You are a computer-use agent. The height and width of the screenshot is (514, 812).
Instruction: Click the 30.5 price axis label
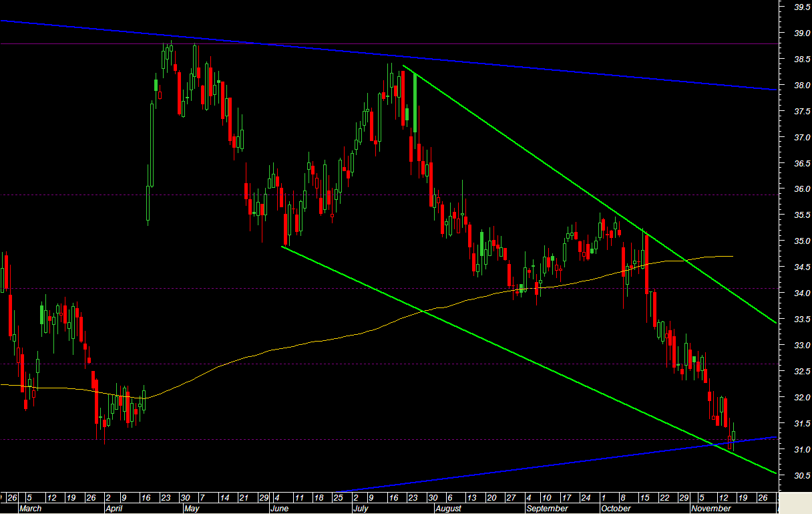click(801, 476)
